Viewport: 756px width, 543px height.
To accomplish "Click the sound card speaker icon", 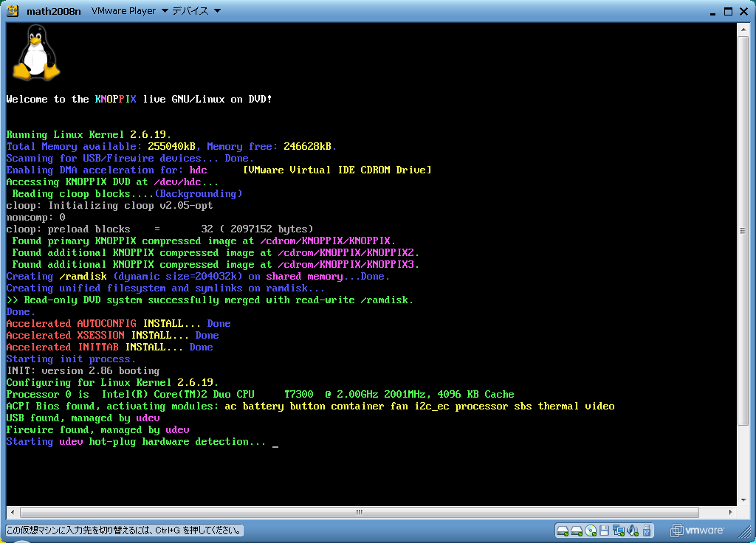I will [633, 531].
